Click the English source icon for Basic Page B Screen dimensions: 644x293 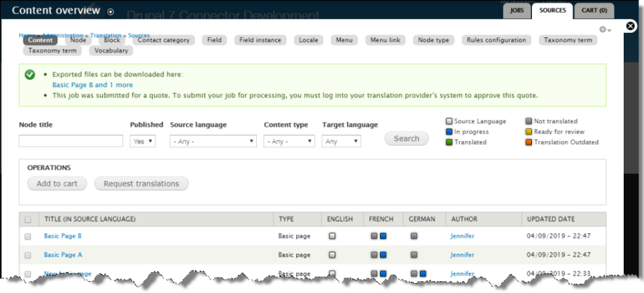coord(332,236)
